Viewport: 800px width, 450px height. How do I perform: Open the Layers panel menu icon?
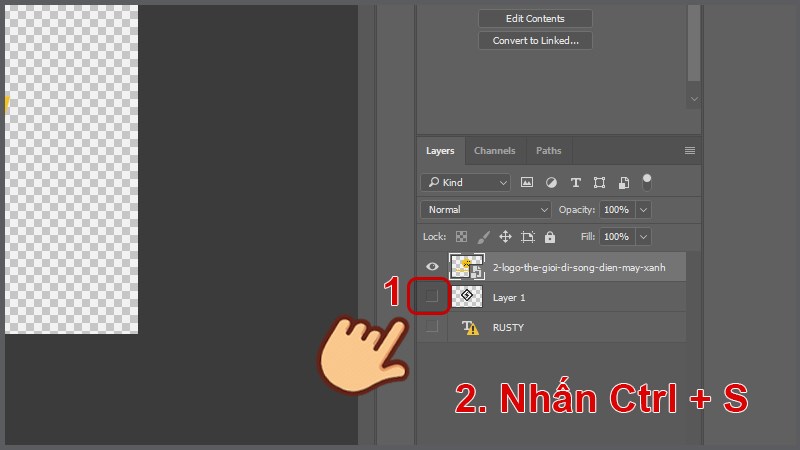[x=690, y=151]
